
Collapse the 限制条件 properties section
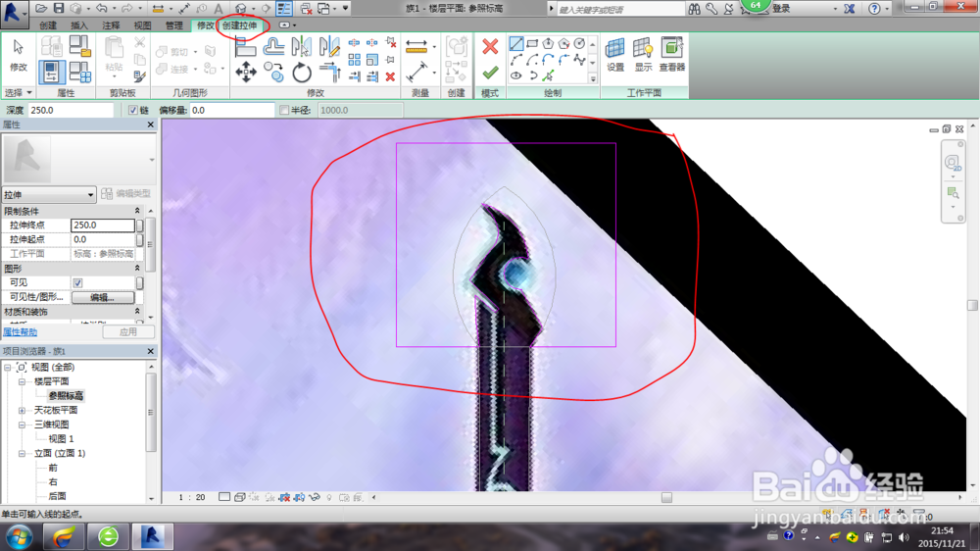137,211
